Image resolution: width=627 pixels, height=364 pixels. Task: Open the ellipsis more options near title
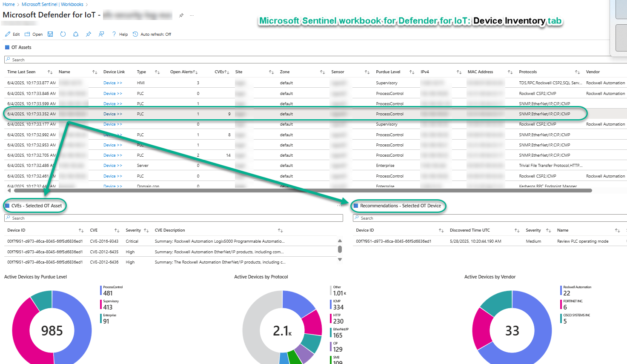click(x=192, y=15)
